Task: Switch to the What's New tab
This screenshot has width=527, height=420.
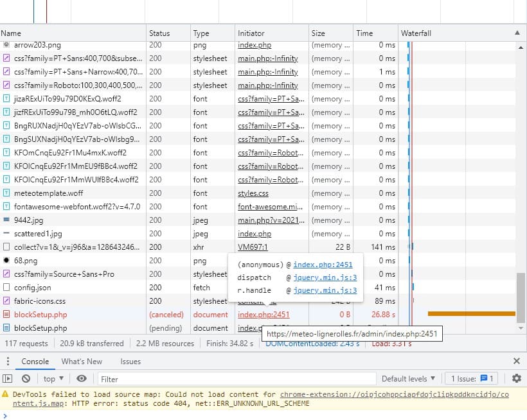Action: (x=82, y=362)
